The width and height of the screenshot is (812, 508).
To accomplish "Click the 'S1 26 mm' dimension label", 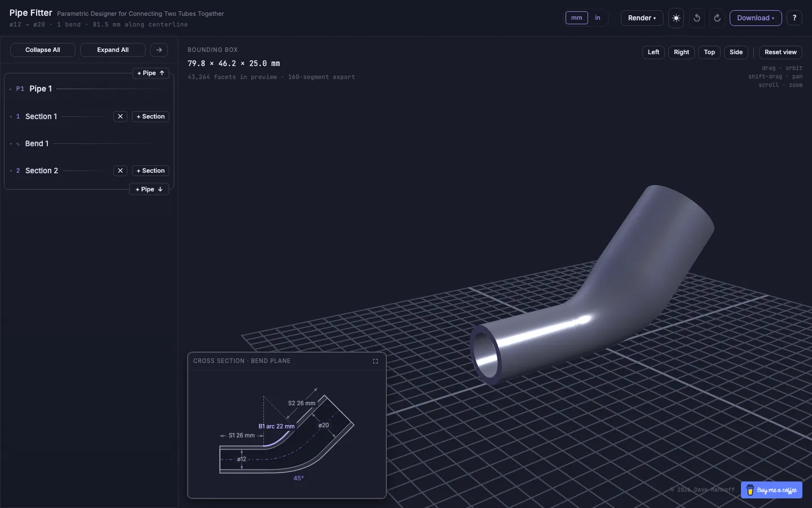I will (241, 435).
